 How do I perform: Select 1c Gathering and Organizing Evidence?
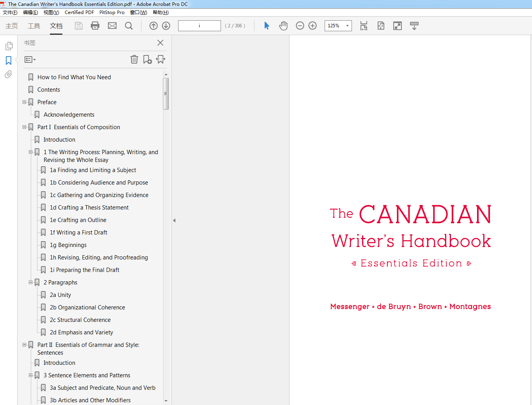[99, 195]
